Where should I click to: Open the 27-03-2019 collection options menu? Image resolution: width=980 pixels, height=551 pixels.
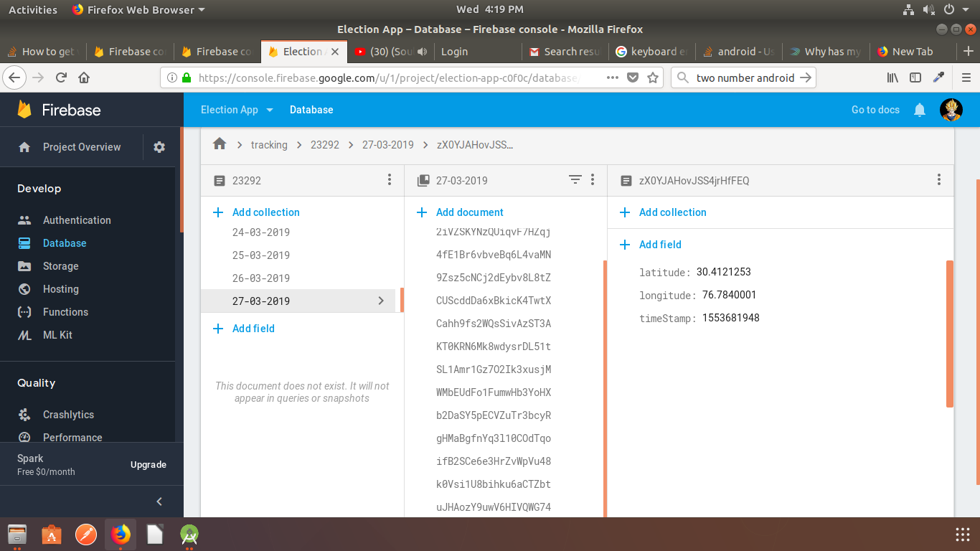(x=593, y=180)
